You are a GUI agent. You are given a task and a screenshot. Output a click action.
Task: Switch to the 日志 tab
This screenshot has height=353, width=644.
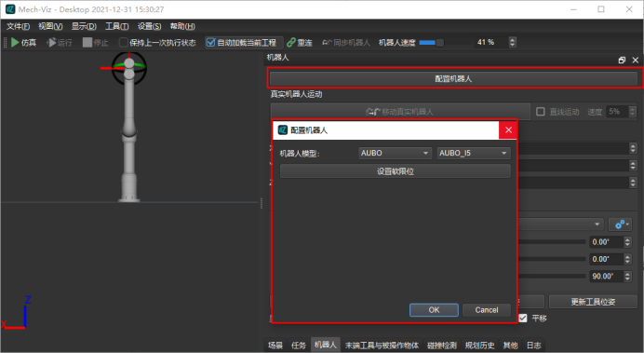click(534, 346)
